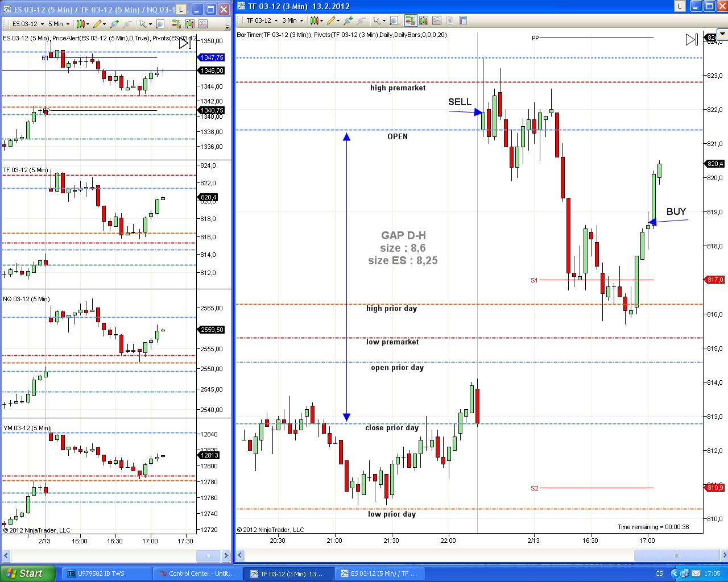This screenshot has height=582, width=728.
Task: Expand chart style dropdown arrow in ES toolbar
Action: pos(88,24)
